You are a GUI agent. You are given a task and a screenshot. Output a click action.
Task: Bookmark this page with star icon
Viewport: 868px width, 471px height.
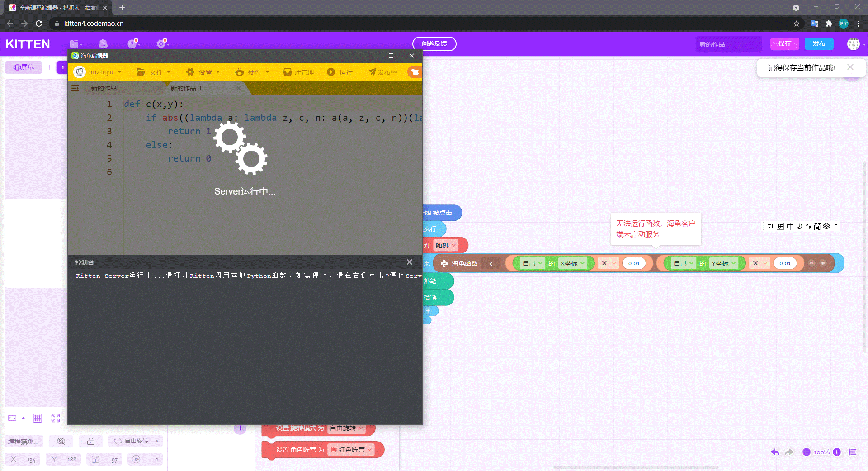click(797, 24)
